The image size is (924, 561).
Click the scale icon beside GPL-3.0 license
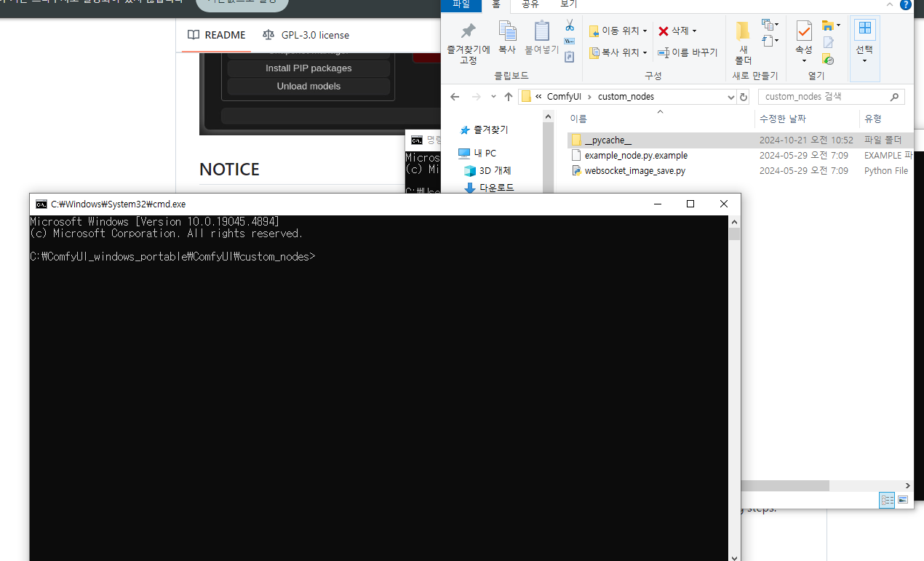(269, 35)
